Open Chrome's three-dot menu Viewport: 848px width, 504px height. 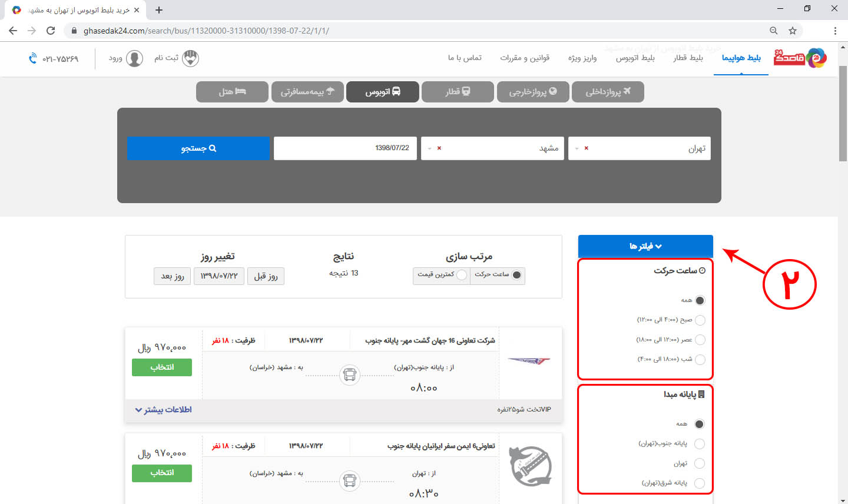tap(835, 31)
